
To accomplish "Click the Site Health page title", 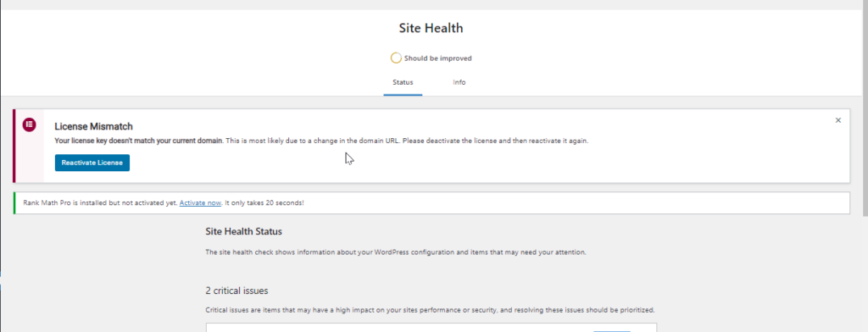I will pyautogui.click(x=431, y=28).
